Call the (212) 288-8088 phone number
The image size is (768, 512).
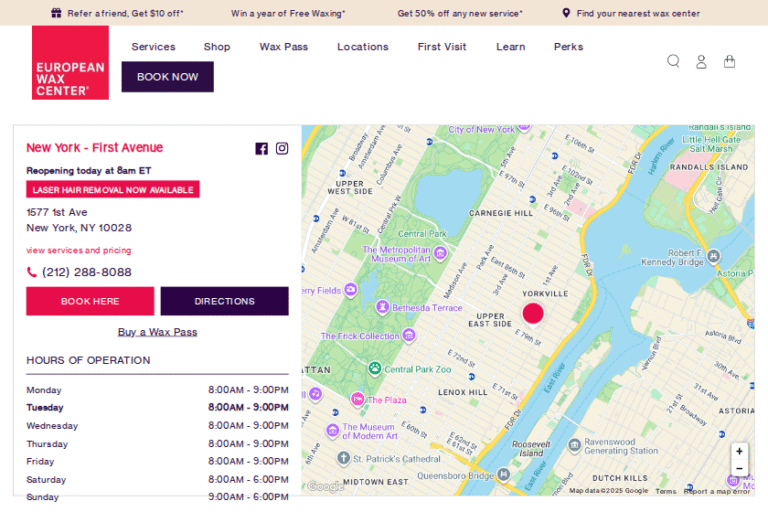(86, 272)
